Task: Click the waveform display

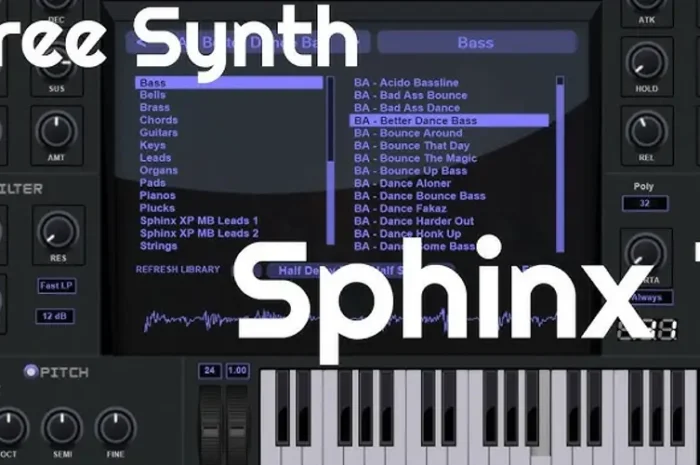Action: [x=350, y=320]
